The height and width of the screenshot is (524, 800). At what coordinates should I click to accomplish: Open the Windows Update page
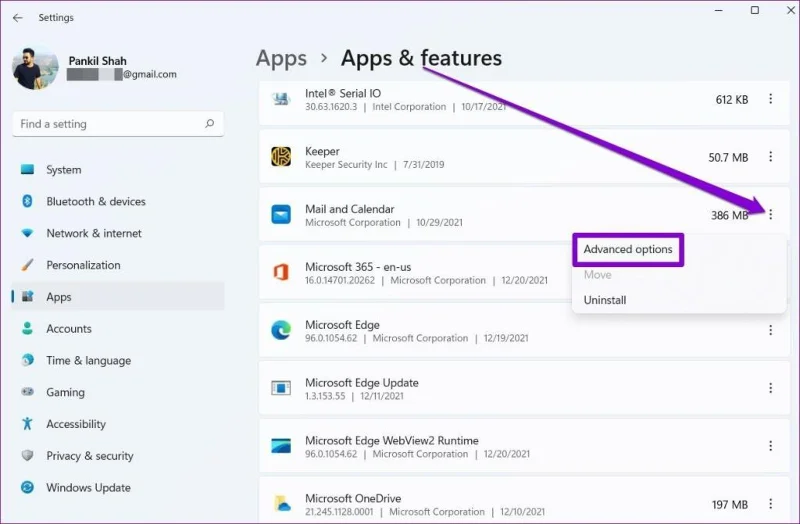pyautogui.click(x=118, y=487)
